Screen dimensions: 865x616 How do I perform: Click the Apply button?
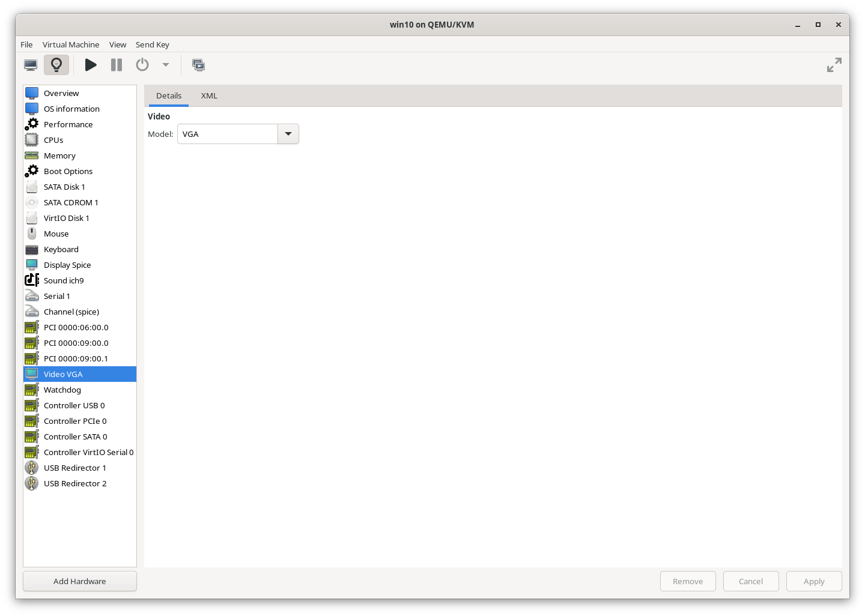(x=814, y=581)
